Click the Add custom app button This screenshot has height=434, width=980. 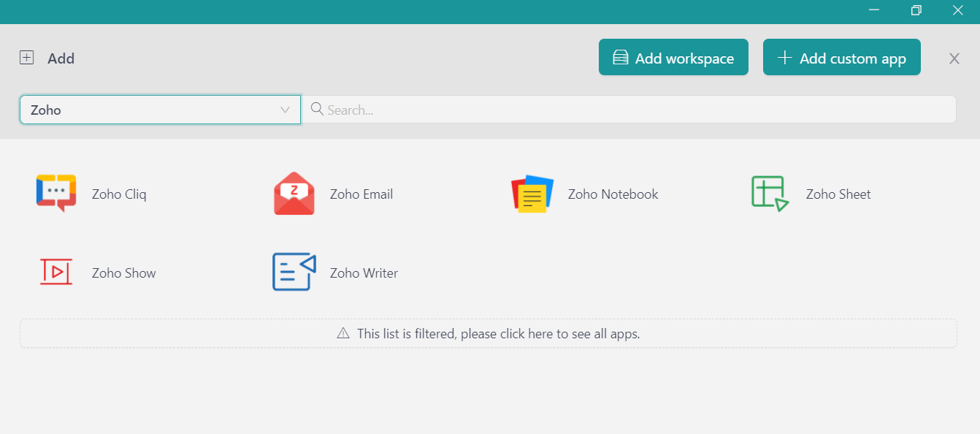pos(842,57)
